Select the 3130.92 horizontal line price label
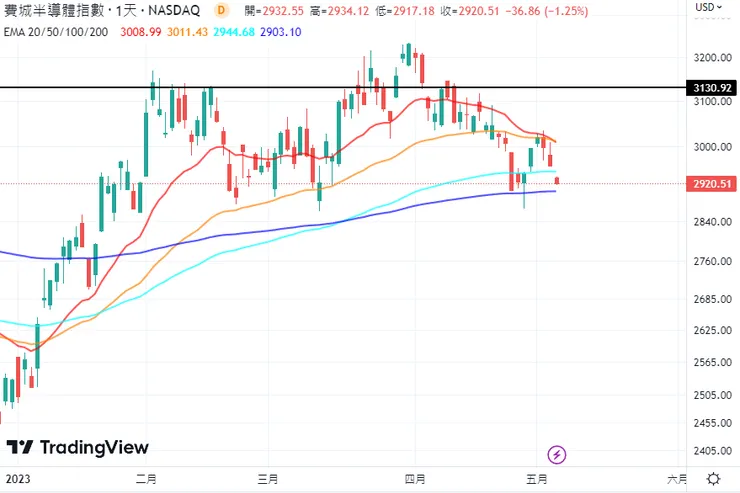Screen dimensions: 740x493 712,88
